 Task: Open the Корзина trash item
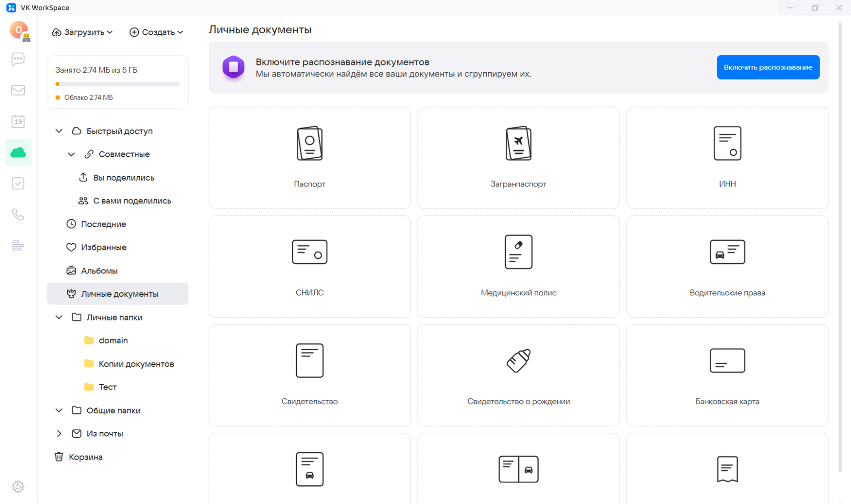click(85, 457)
